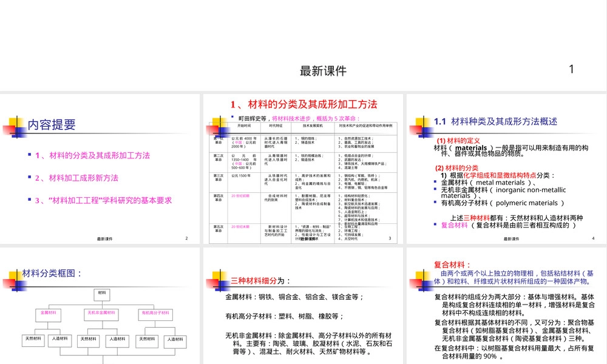Screen dimensions: 607x364
Task: Select the pink 金属材料 box in the diagram
Action: (x=49, y=315)
